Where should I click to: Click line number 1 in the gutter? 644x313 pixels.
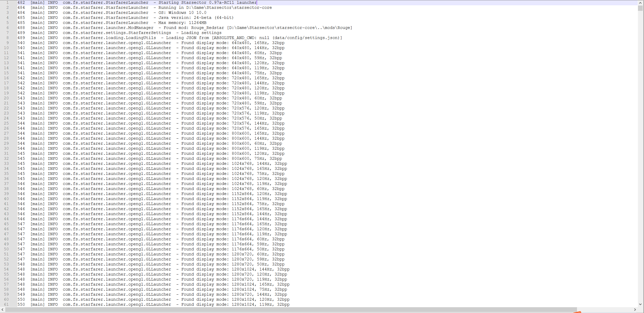(x=7, y=3)
